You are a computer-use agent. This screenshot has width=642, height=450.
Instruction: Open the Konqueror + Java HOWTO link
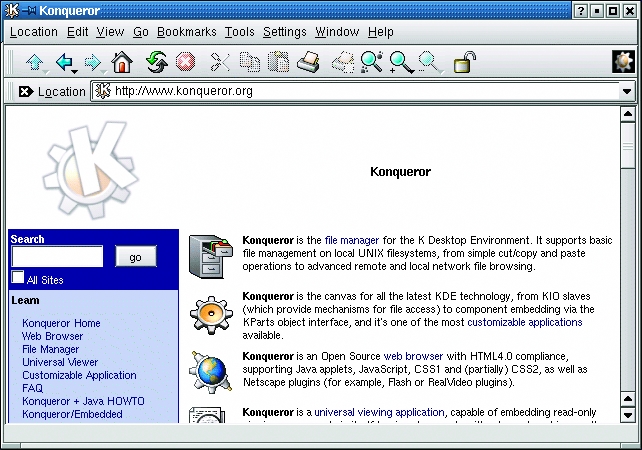coord(83,401)
